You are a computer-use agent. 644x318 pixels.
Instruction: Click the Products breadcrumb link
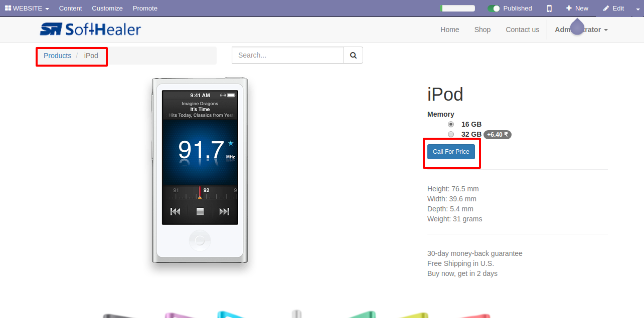click(x=57, y=56)
